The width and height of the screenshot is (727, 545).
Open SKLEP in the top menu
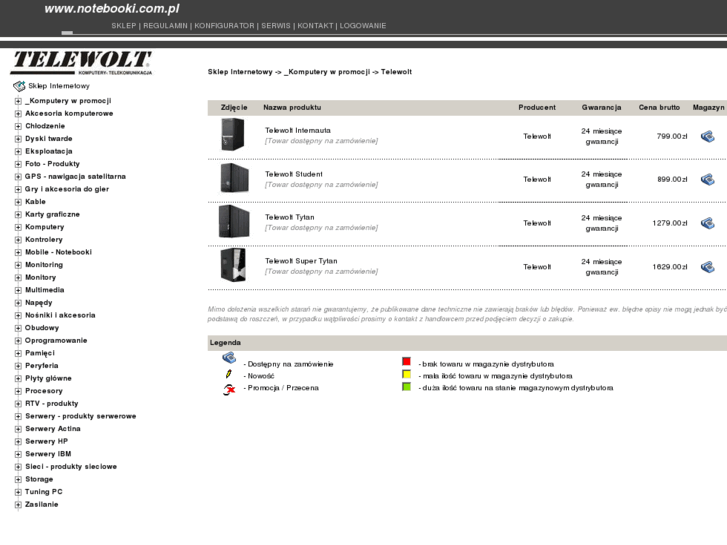click(124, 26)
